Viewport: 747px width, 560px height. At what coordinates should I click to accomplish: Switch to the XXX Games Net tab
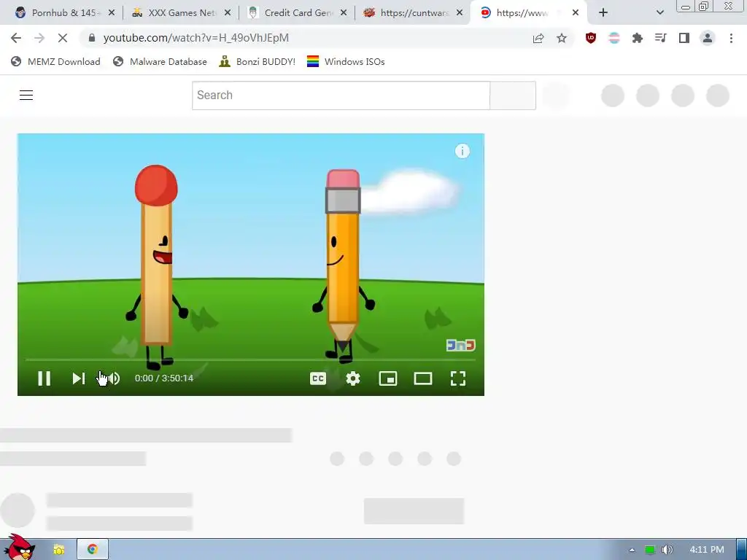coord(182,13)
